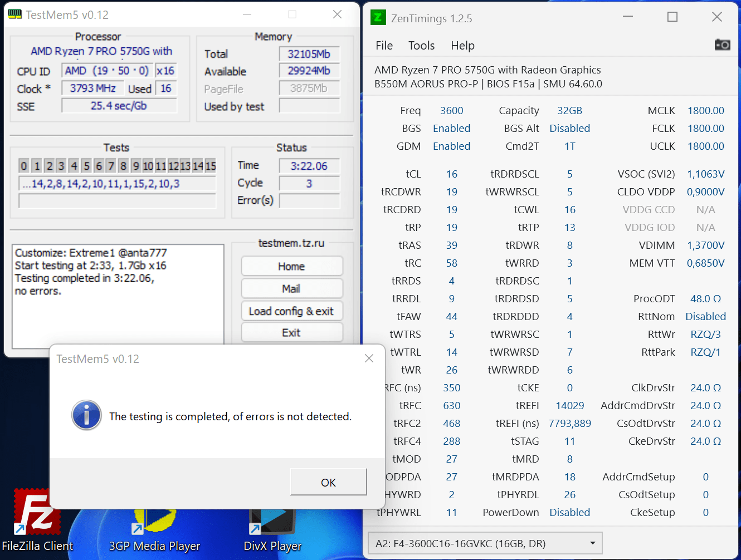The width and height of the screenshot is (741, 560).
Task: Open the Help menu in ZenTimings
Action: (462, 46)
